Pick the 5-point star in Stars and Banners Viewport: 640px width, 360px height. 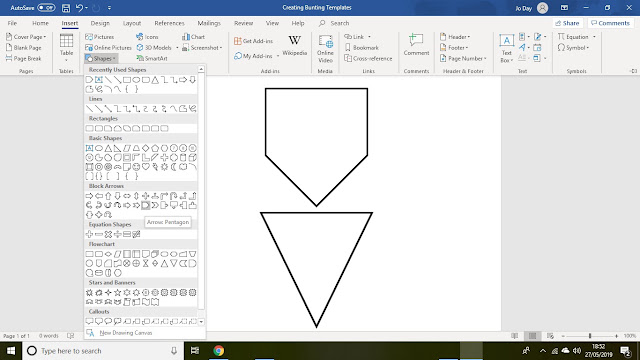click(x=118, y=292)
